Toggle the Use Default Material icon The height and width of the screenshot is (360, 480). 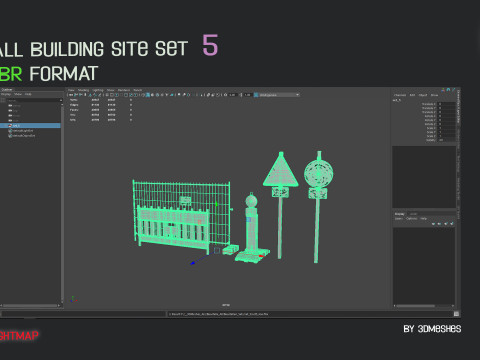(153, 95)
